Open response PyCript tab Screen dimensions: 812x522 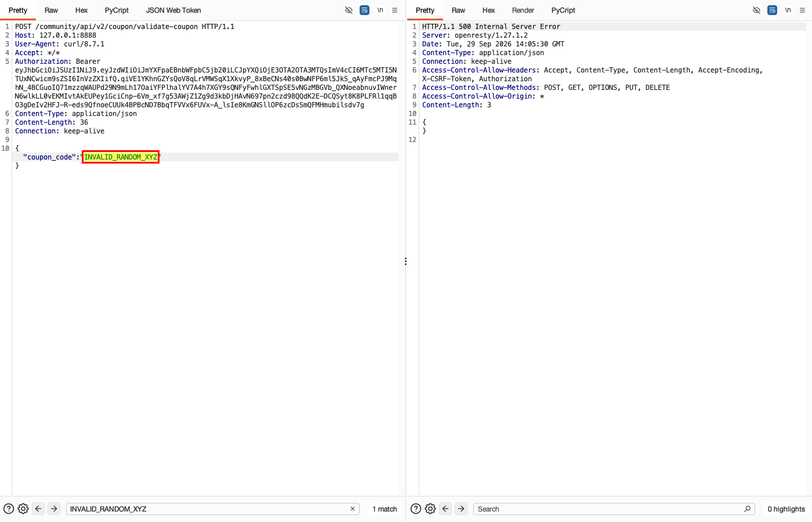563,10
